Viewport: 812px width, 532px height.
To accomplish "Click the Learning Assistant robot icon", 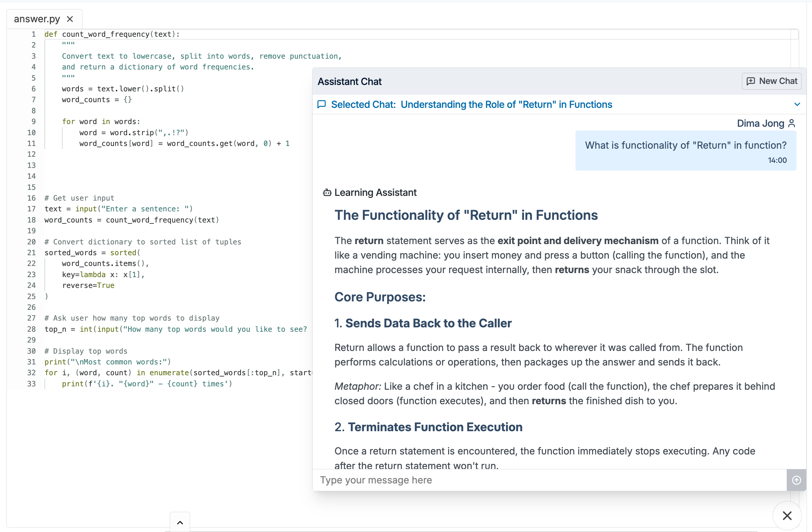I will (327, 193).
